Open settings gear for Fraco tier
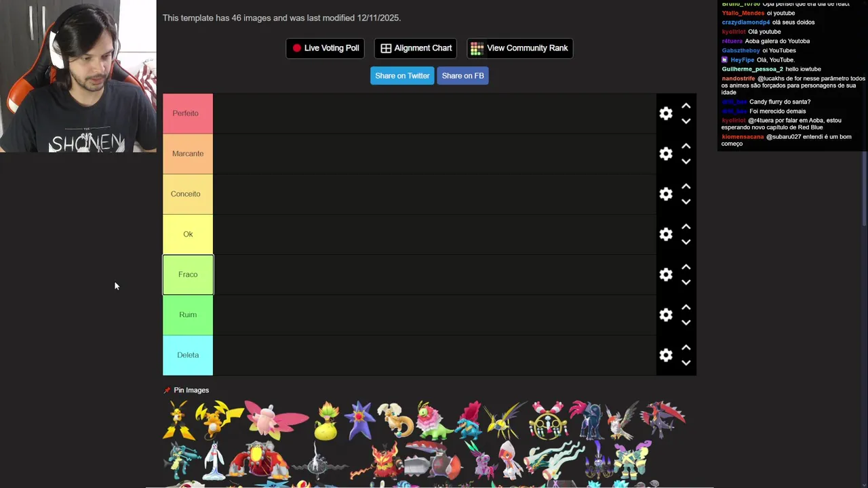The width and height of the screenshot is (868, 488). [x=666, y=274]
